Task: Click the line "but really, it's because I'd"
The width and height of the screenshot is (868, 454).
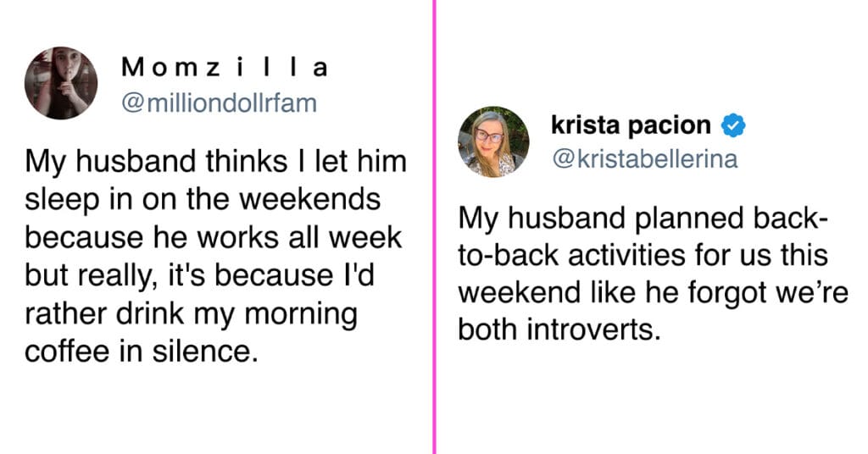Action: point(199,276)
